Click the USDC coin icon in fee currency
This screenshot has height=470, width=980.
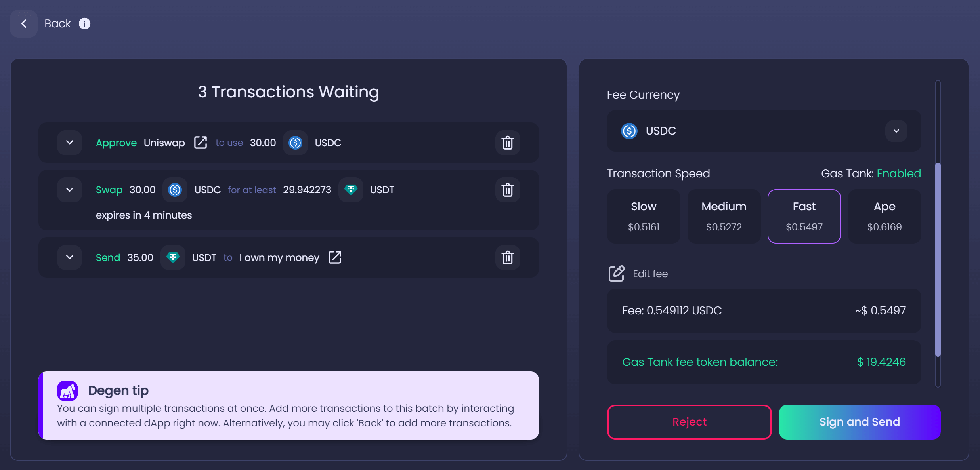(x=629, y=131)
